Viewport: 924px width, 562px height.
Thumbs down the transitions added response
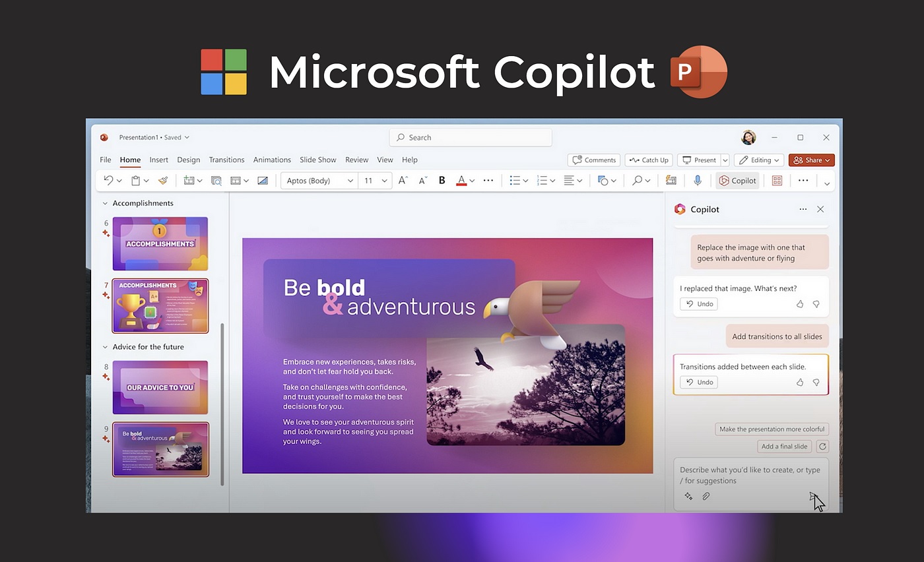pyautogui.click(x=816, y=382)
